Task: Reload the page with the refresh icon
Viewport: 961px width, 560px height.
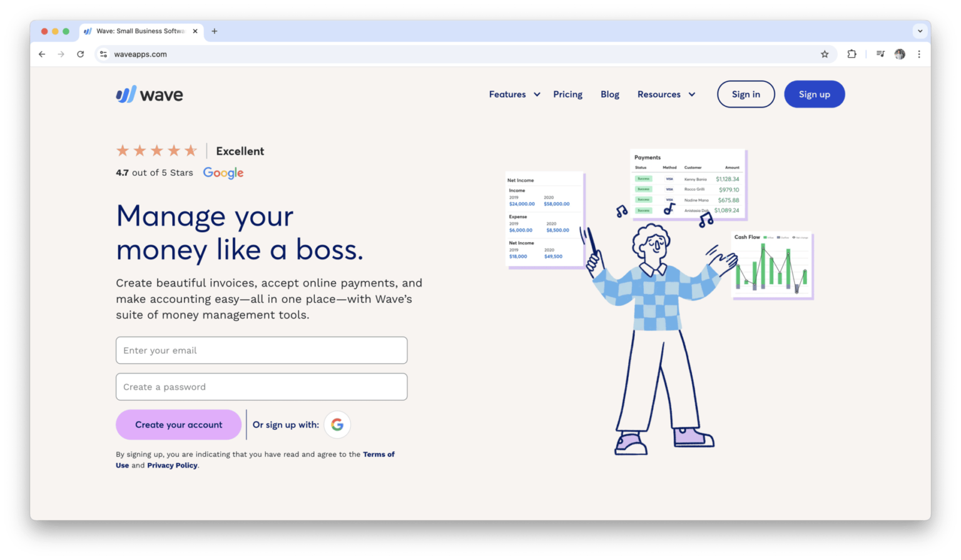Action: 80,54
